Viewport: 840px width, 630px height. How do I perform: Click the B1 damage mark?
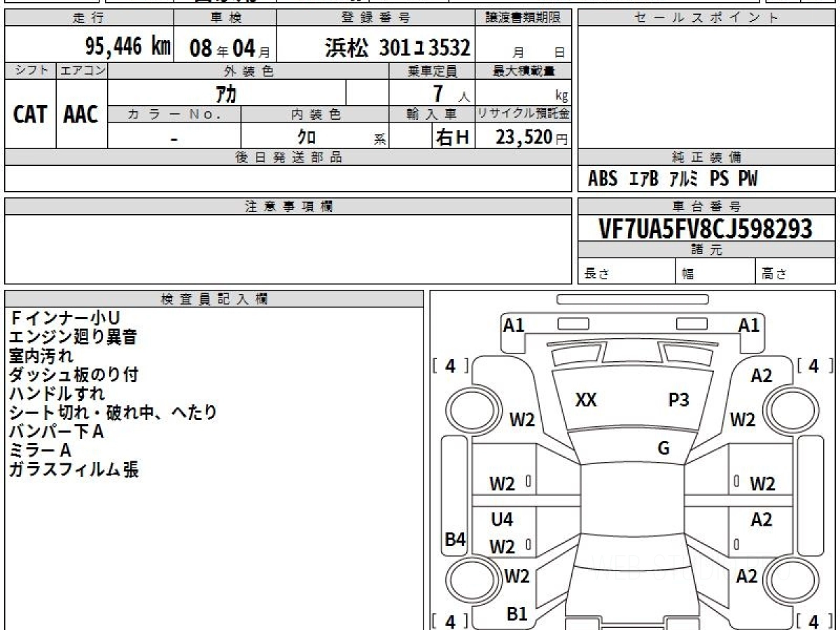pyautogui.click(x=517, y=614)
